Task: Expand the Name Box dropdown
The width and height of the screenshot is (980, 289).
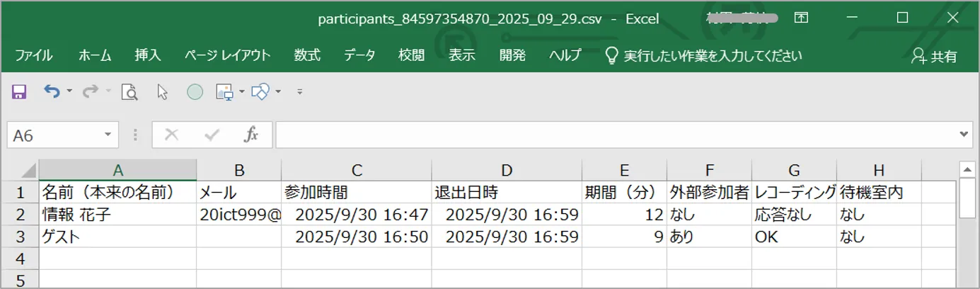Action: tap(108, 135)
